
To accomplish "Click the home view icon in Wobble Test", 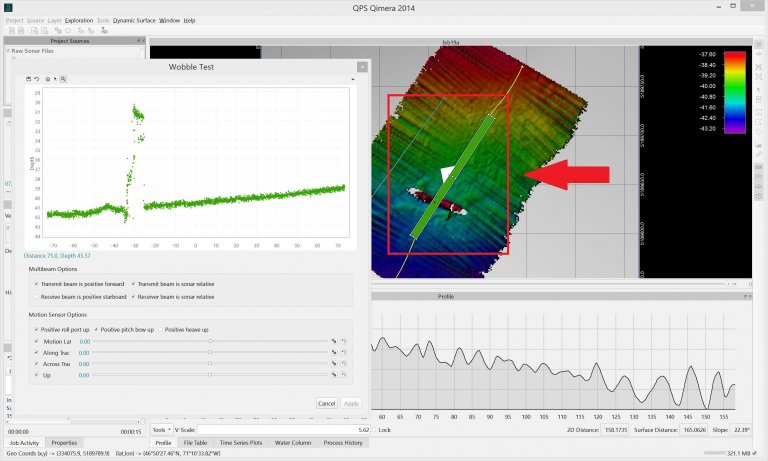I will click(47, 78).
